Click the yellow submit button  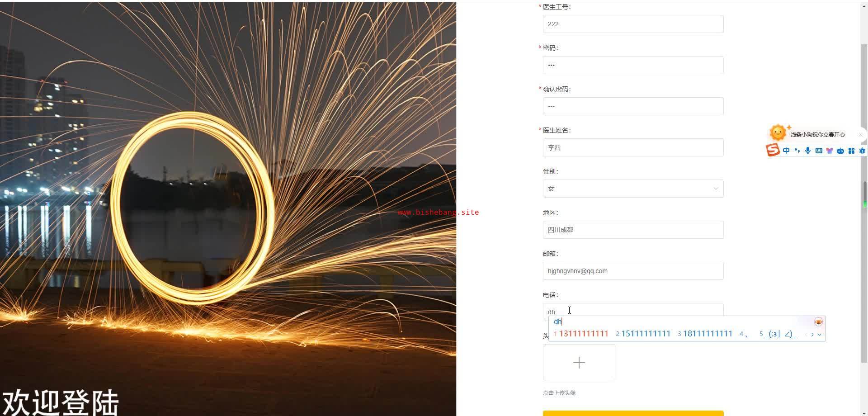pos(633,413)
